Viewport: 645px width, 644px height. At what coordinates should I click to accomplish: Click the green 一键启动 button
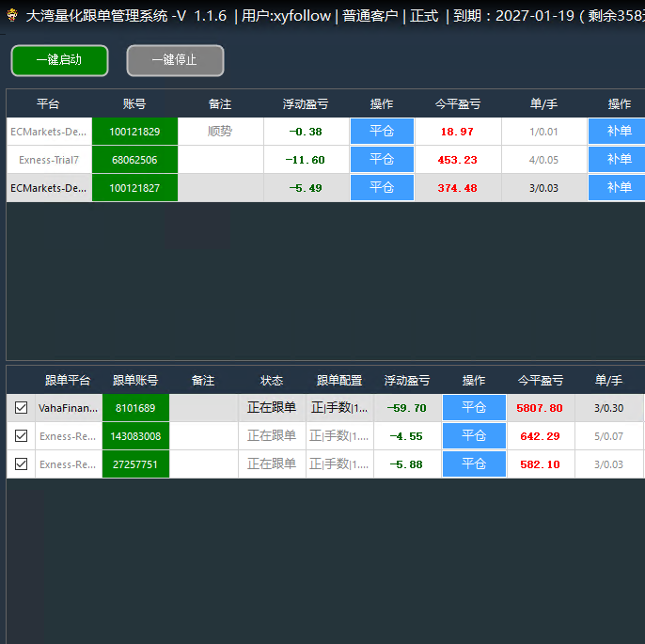point(59,60)
